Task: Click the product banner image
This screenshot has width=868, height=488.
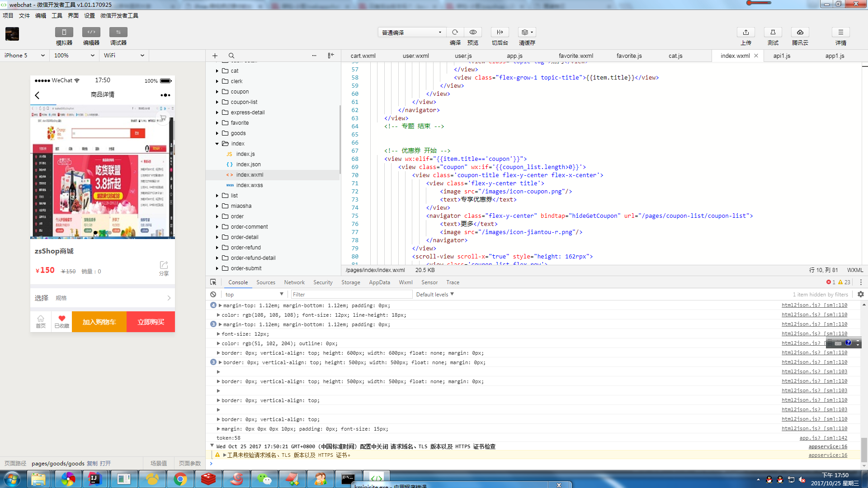Action: click(x=103, y=172)
